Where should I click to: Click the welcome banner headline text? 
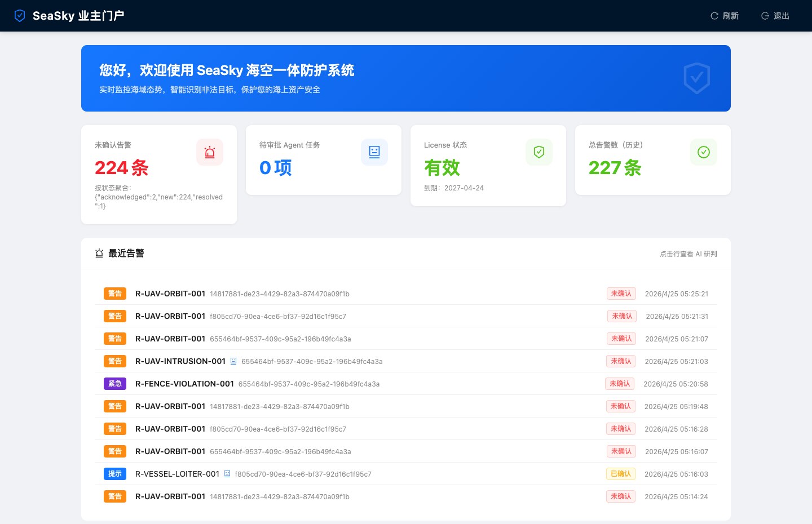pyautogui.click(x=227, y=70)
